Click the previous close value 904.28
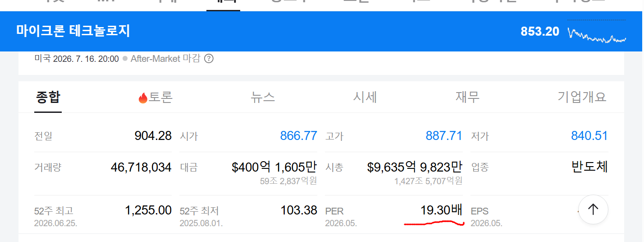The width and height of the screenshot is (644, 242). click(153, 135)
